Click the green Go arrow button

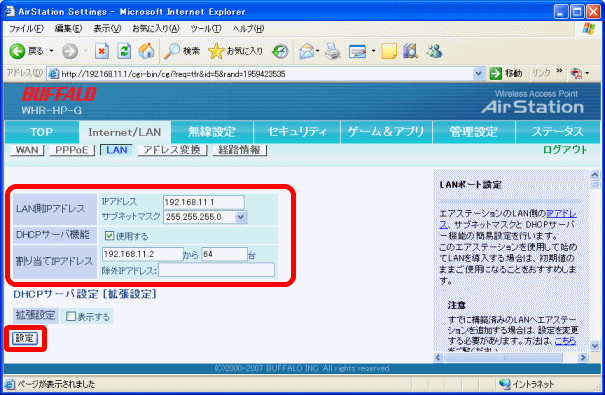[x=496, y=73]
